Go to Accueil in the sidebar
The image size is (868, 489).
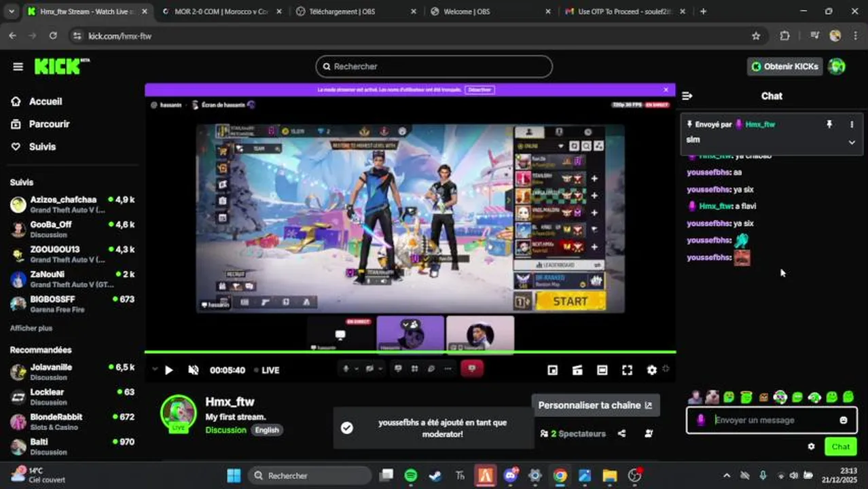click(37, 101)
